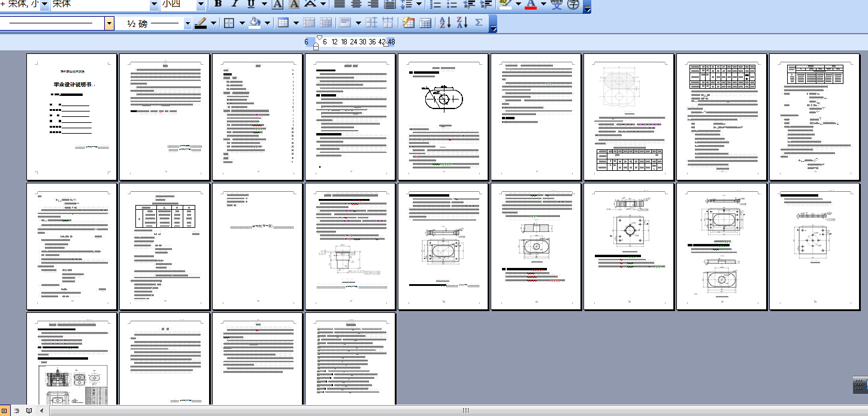This screenshot has width=868, height=416.
Task: Center-align the text
Action: click(356, 4)
